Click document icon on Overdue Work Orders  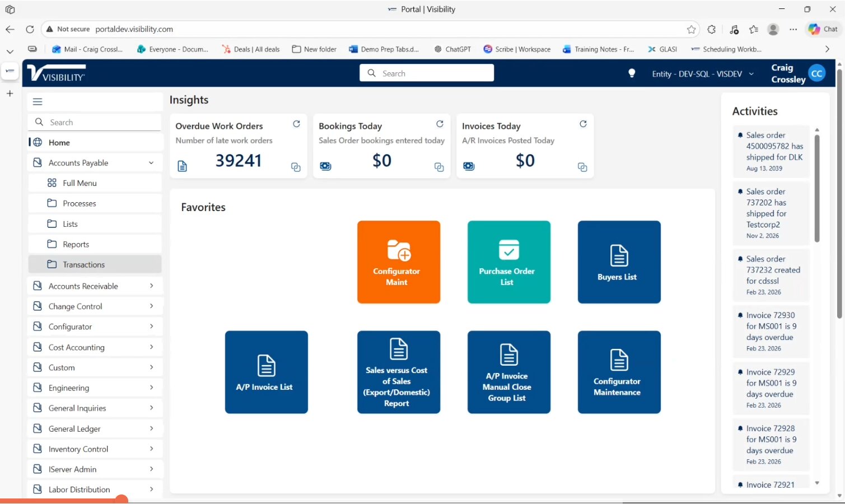(x=182, y=166)
